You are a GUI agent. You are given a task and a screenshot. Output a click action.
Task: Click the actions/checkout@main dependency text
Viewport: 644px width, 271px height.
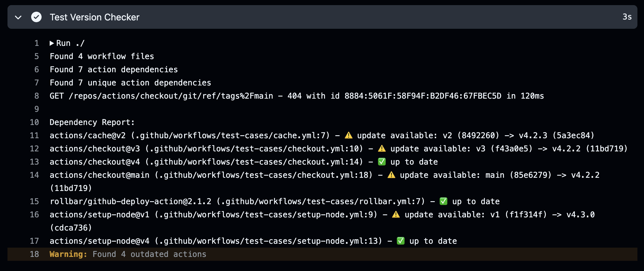coord(100,175)
